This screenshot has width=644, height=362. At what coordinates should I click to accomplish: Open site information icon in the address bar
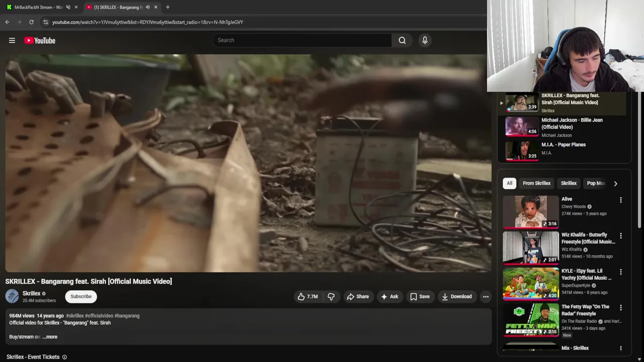point(46,22)
